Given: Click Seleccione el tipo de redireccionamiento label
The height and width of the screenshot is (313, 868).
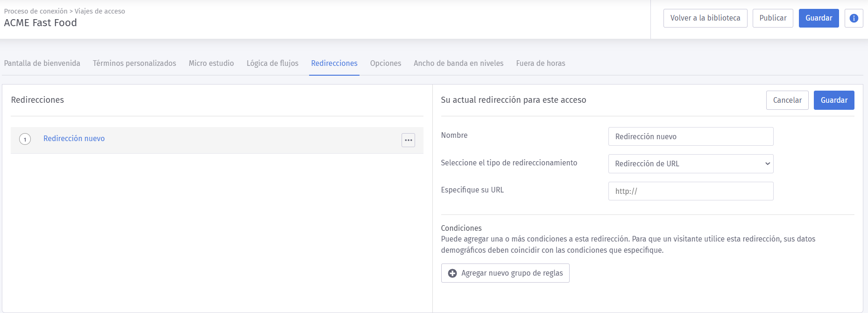Looking at the screenshot, I should (x=509, y=163).
